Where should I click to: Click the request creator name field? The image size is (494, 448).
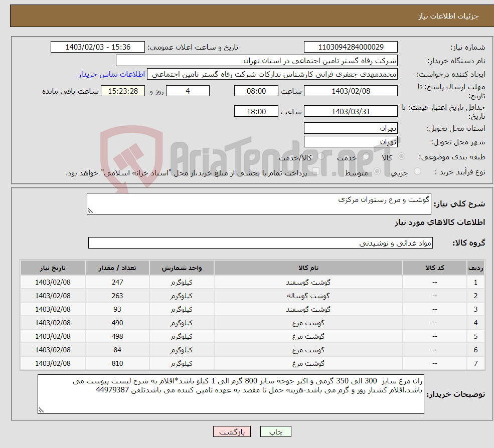272,74
